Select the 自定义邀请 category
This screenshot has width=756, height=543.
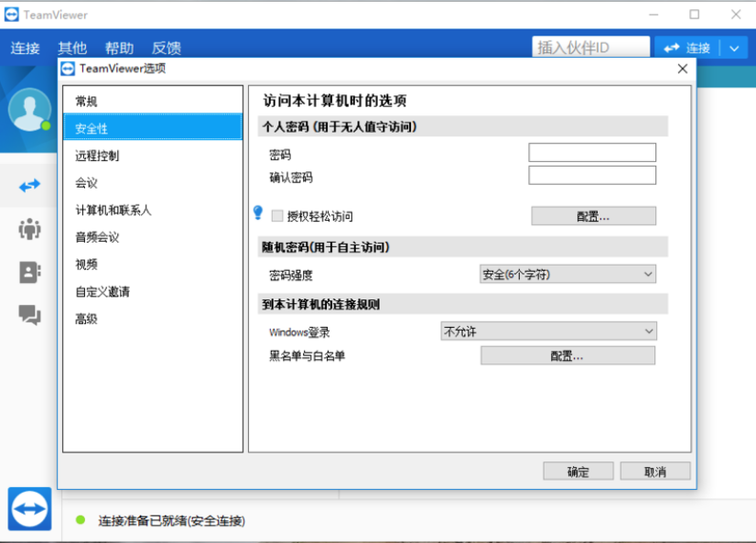[153, 292]
